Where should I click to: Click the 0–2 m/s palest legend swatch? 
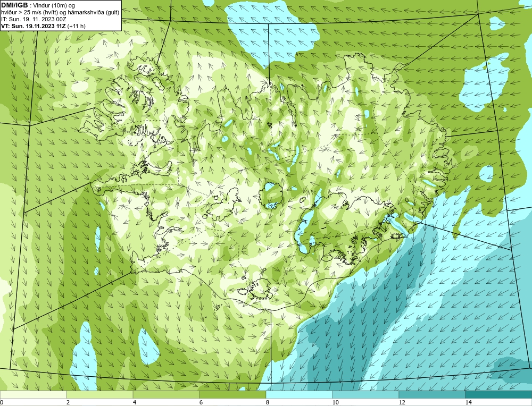point(33,395)
